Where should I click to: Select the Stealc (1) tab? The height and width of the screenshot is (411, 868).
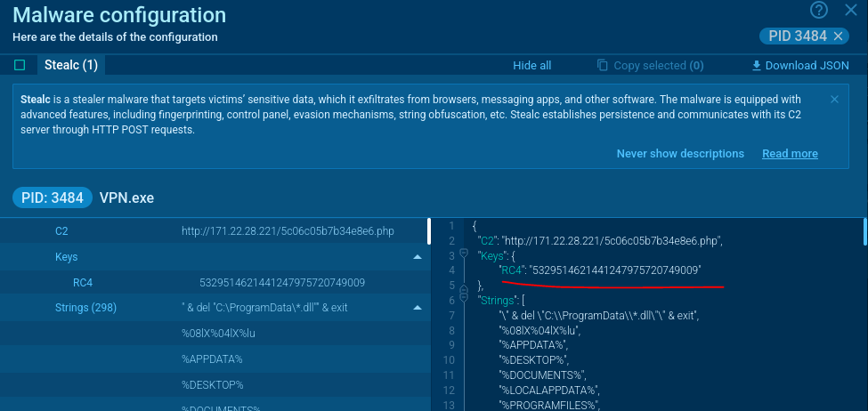click(70, 65)
